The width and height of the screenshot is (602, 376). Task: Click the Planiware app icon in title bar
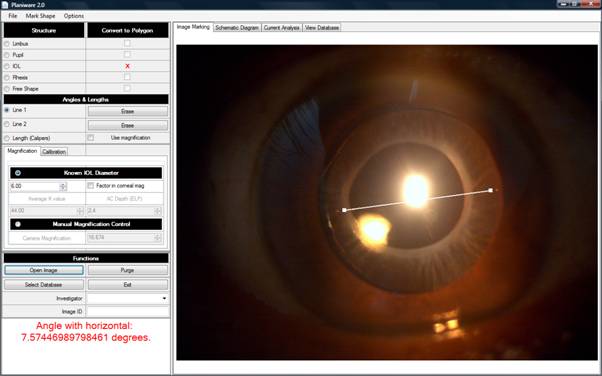point(5,5)
